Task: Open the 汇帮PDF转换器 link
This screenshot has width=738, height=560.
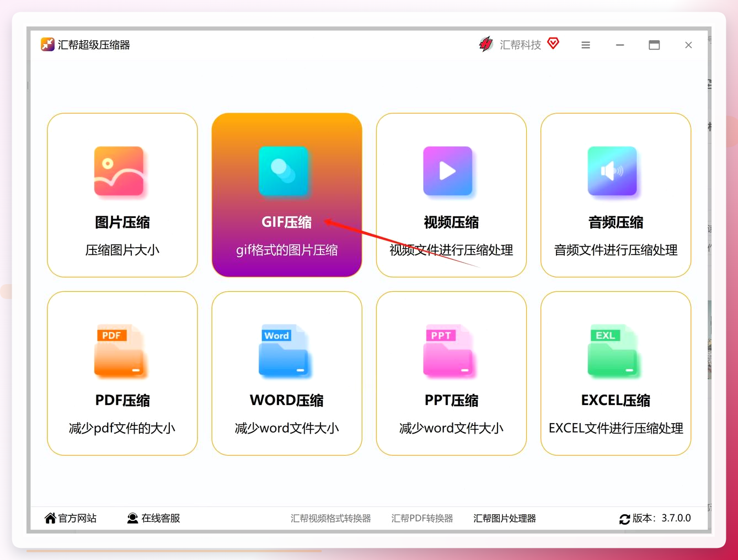Action: coord(422,519)
